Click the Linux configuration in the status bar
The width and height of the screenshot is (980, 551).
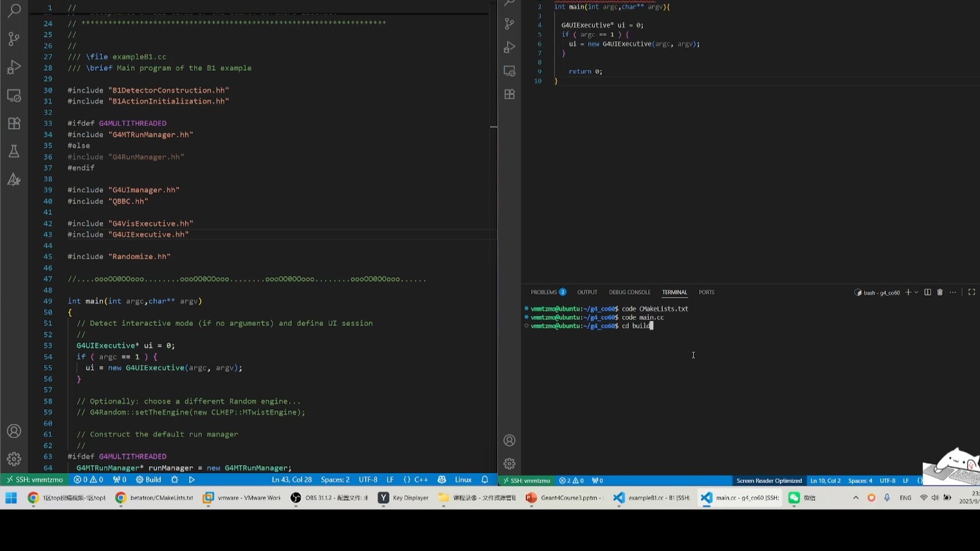click(463, 479)
